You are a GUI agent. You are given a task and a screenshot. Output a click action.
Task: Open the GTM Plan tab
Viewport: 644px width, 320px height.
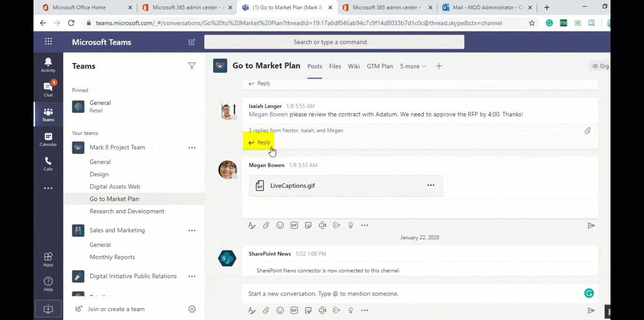click(x=380, y=66)
